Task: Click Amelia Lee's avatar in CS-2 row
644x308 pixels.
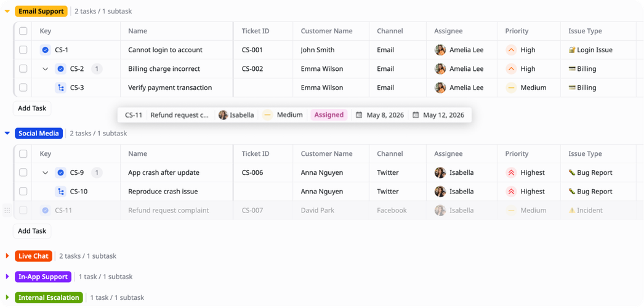Action: (x=440, y=69)
